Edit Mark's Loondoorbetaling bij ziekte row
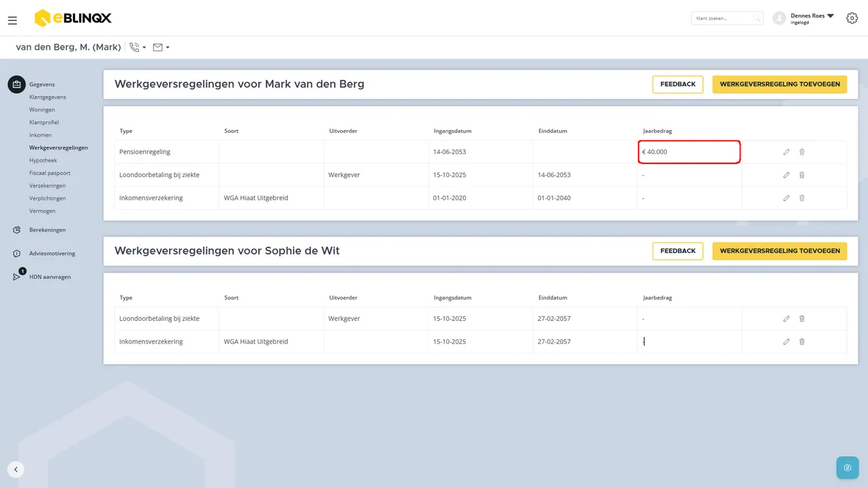The height and width of the screenshot is (488, 868). tap(786, 175)
